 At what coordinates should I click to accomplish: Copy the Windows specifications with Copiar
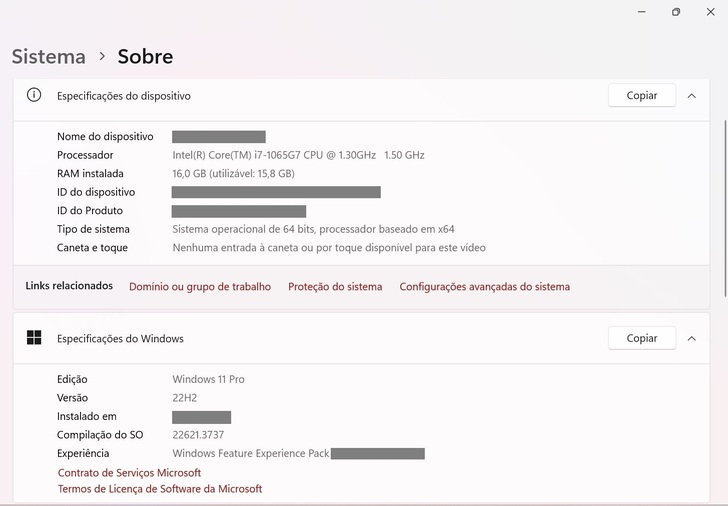pyautogui.click(x=642, y=338)
